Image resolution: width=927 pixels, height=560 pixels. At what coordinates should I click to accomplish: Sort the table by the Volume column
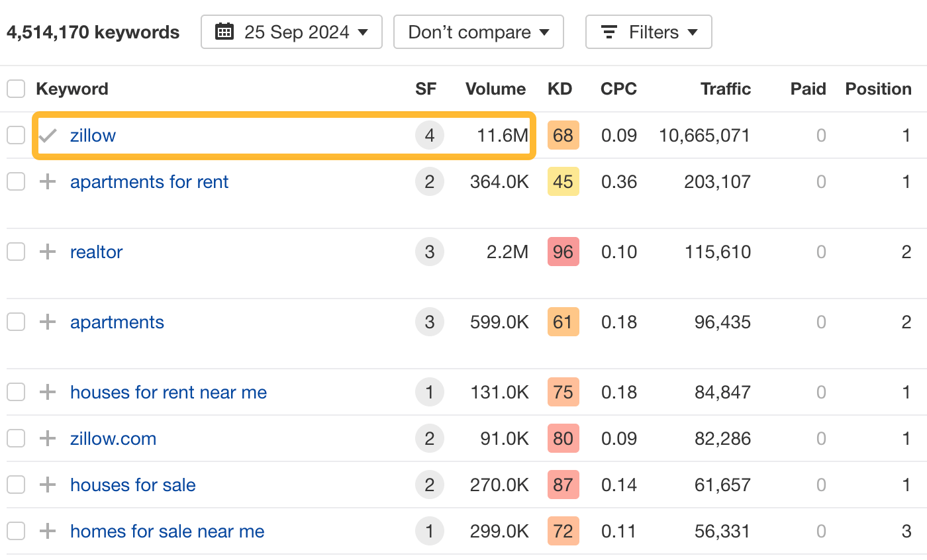pyautogui.click(x=495, y=88)
